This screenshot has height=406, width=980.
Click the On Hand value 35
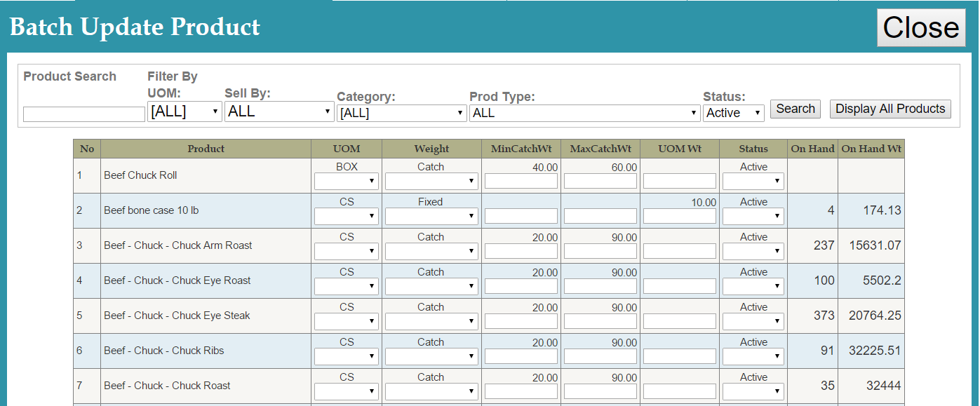(x=827, y=386)
